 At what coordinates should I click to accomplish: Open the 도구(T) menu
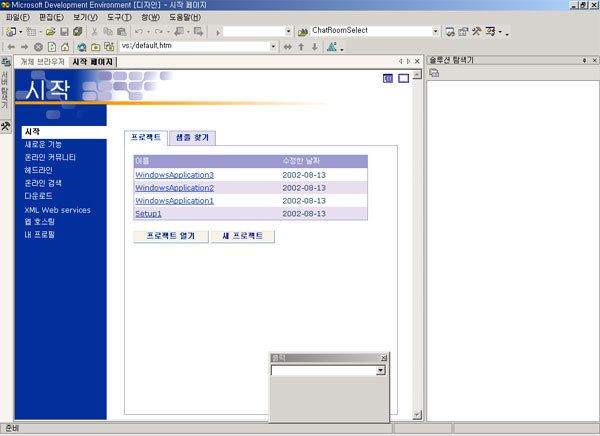tap(119, 17)
